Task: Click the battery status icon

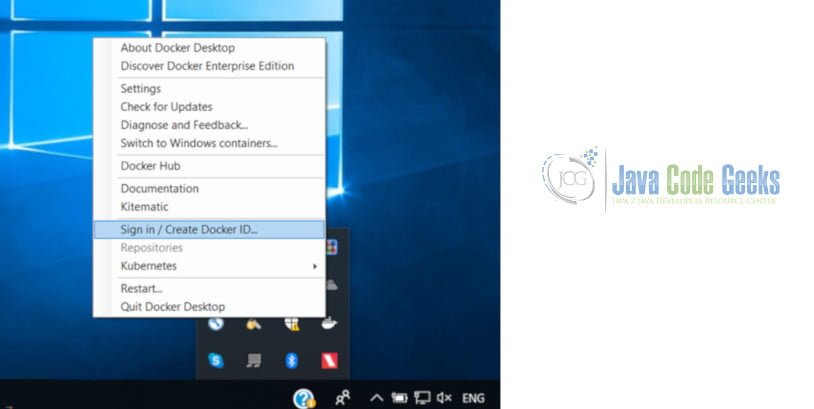Action: [399, 398]
